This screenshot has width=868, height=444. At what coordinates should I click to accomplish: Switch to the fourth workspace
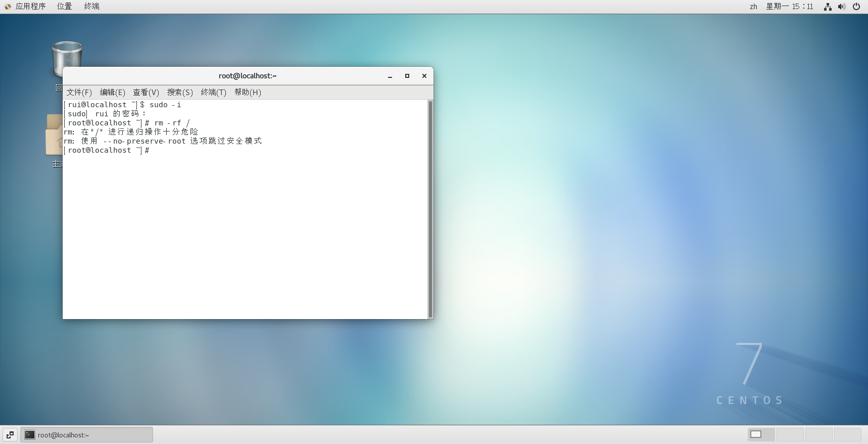pos(847,434)
